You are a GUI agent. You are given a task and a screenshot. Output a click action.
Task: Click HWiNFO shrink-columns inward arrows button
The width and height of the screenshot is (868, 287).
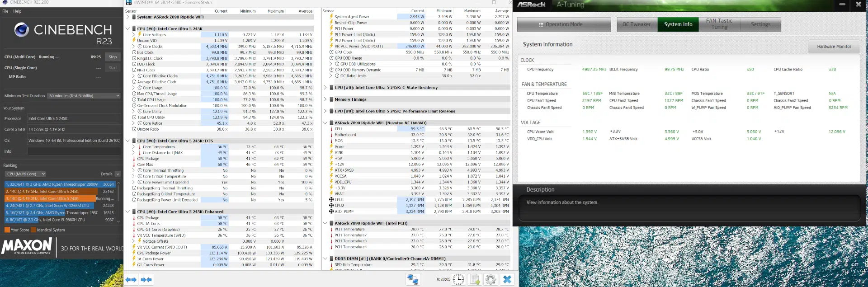tap(146, 280)
